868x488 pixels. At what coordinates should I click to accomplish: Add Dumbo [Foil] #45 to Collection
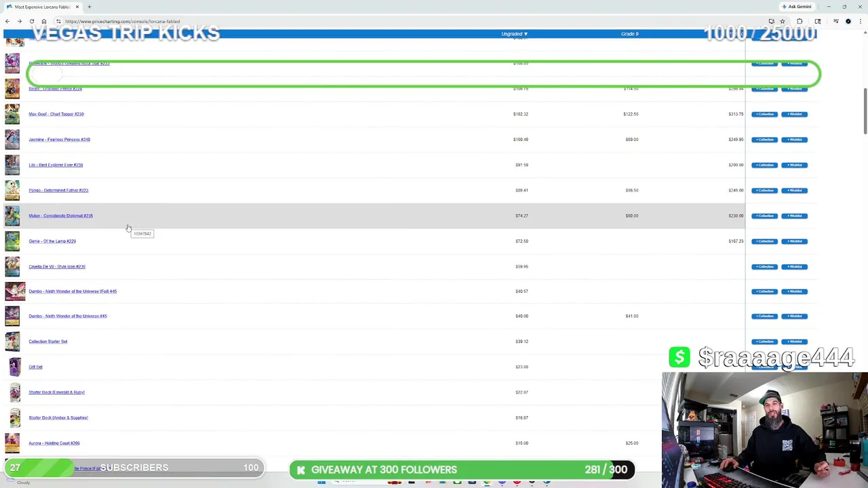(764, 291)
